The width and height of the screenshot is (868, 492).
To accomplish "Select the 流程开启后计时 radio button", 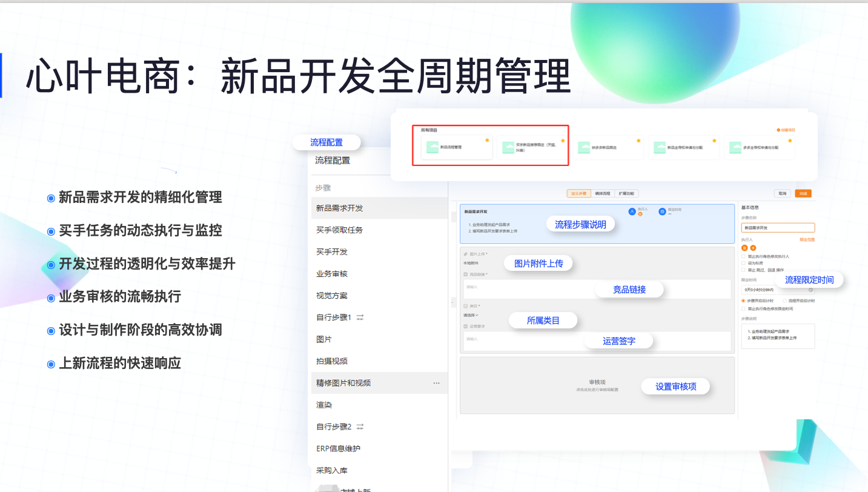I will coord(785,301).
